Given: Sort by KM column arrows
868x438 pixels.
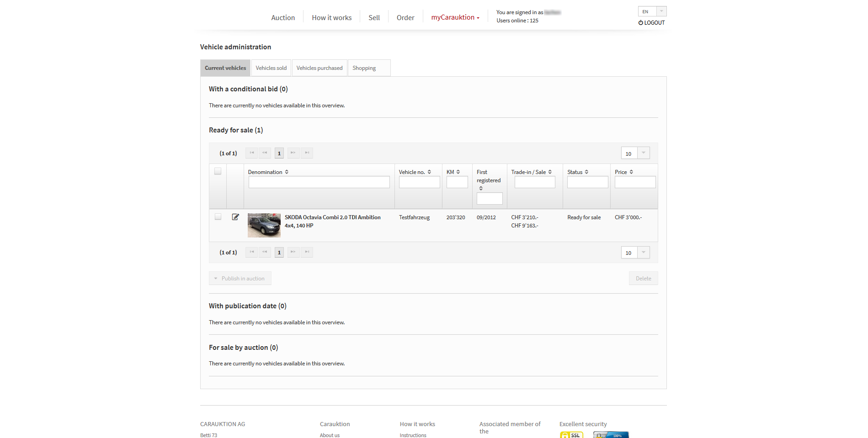Looking at the screenshot, I should 458,172.
